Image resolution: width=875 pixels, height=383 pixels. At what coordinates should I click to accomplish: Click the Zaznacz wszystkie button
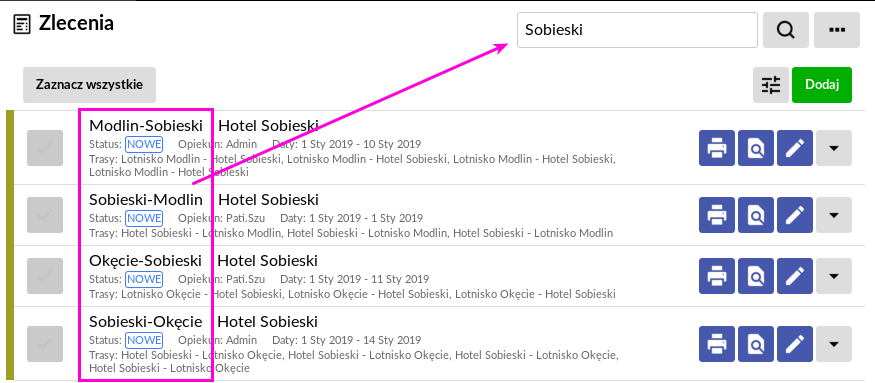click(x=89, y=85)
